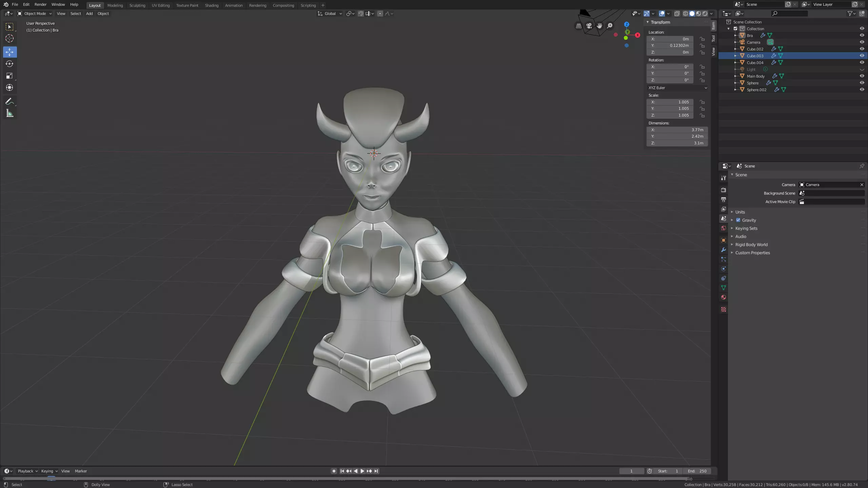
Task: Open the Output properties tab
Action: (x=723, y=199)
